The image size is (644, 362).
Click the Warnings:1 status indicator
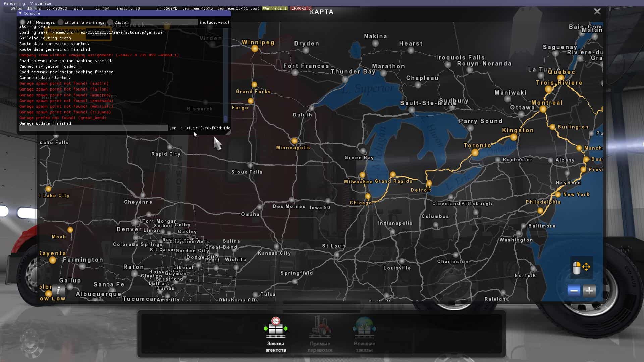(275, 8)
